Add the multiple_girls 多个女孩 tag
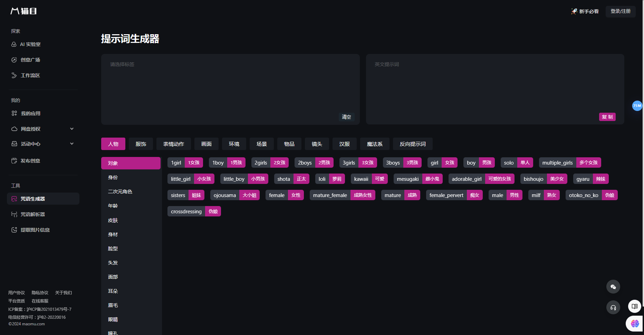 tap(570, 162)
